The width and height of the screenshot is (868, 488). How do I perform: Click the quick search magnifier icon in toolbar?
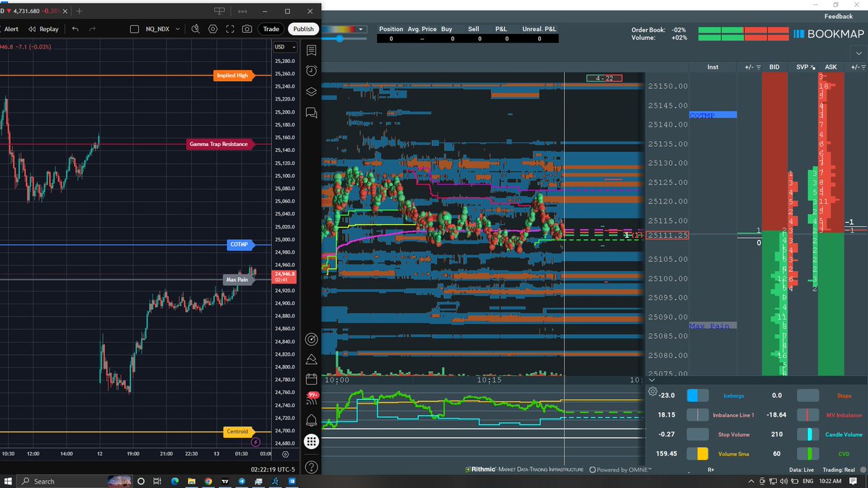(195, 29)
